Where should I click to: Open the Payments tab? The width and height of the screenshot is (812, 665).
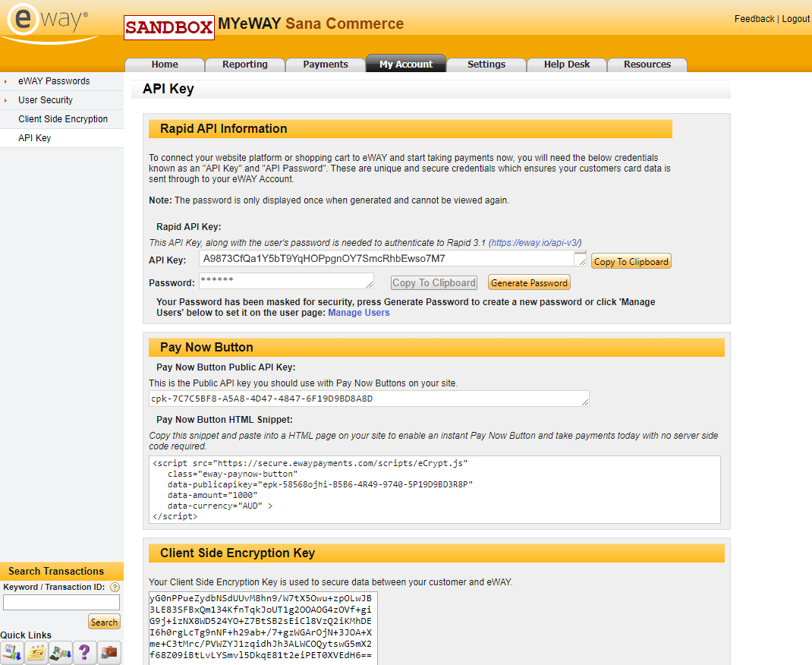tap(326, 65)
